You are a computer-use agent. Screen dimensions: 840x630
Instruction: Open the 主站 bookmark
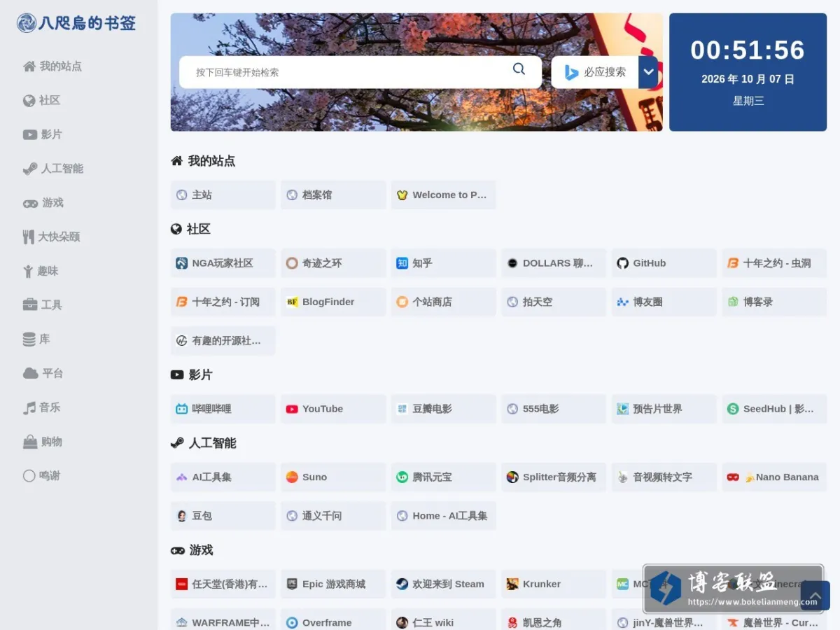[x=223, y=195]
